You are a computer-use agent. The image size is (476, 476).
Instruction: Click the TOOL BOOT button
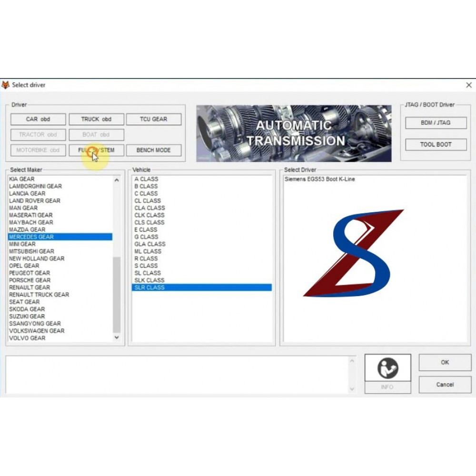pyautogui.click(x=436, y=145)
